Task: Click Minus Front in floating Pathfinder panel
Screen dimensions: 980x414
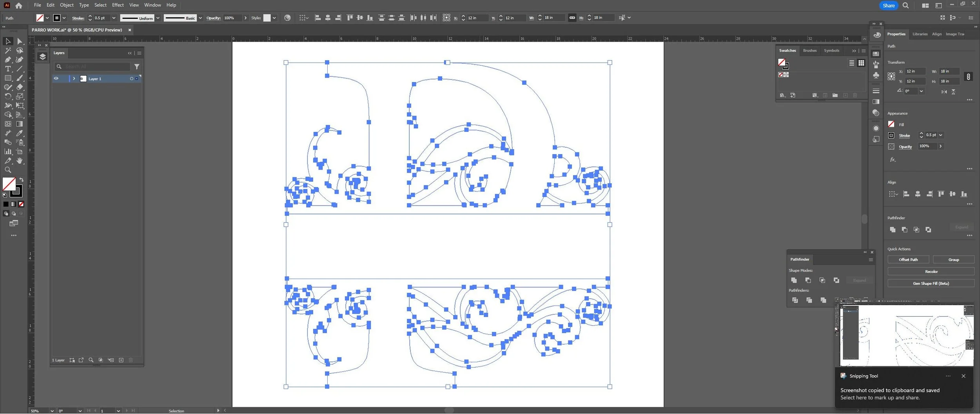Action: [x=808, y=280]
